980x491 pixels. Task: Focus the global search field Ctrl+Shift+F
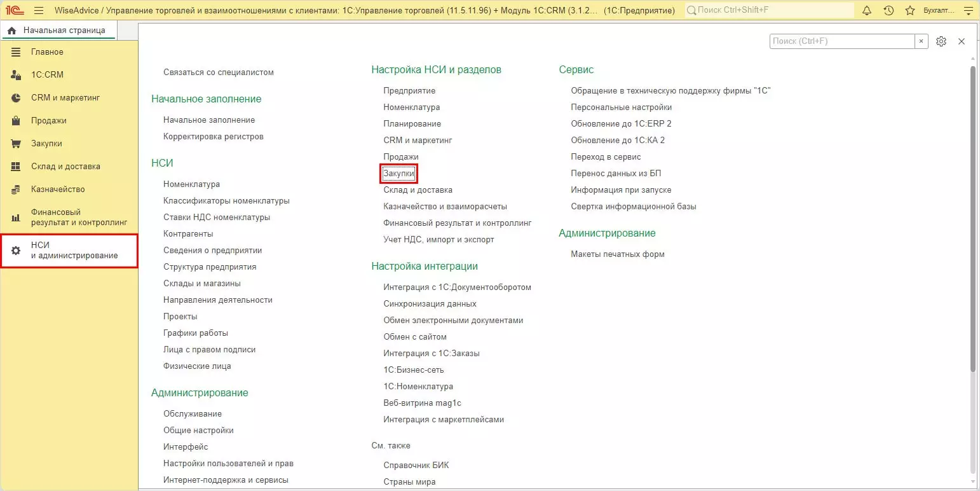click(x=768, y=11)
